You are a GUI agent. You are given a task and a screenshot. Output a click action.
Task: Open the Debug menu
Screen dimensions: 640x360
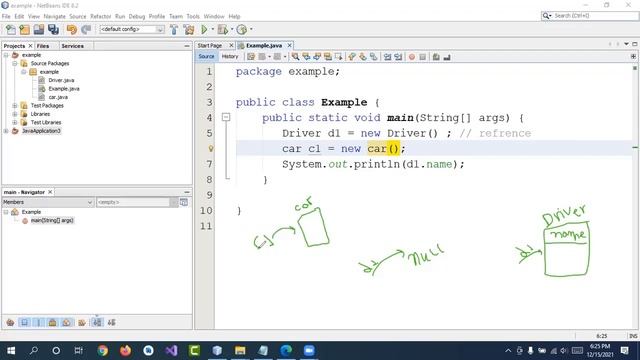[x=137, y=16]
